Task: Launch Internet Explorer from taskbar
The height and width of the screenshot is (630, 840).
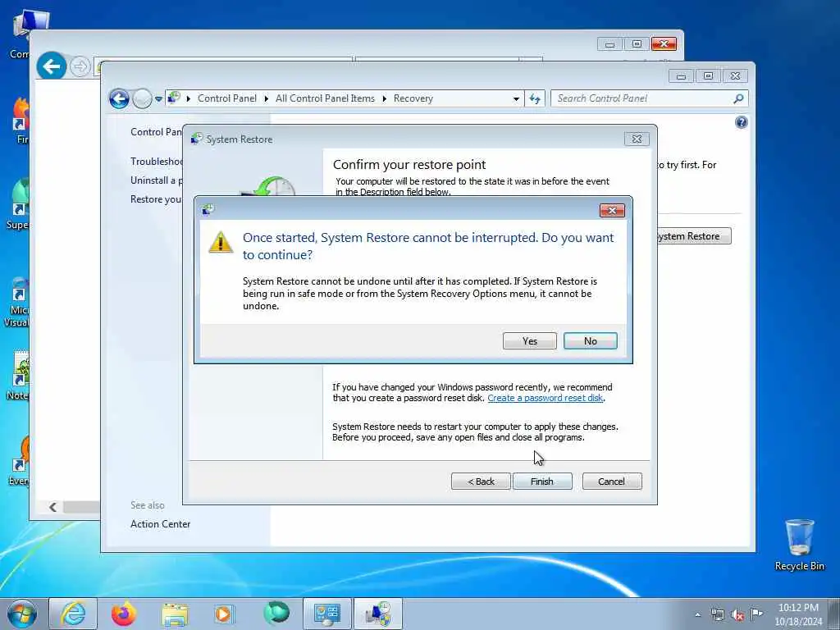Action: [x=73, y=614]
